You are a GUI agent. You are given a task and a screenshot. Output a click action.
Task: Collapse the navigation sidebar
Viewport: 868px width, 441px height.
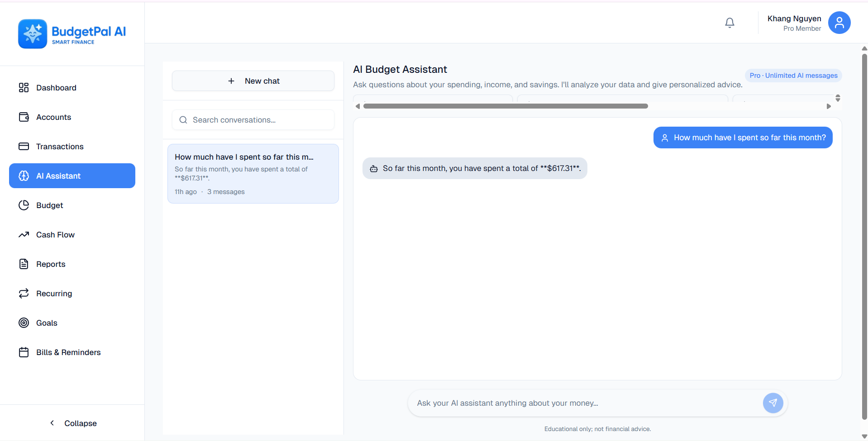pyautogui.click(x=73, y=423)
